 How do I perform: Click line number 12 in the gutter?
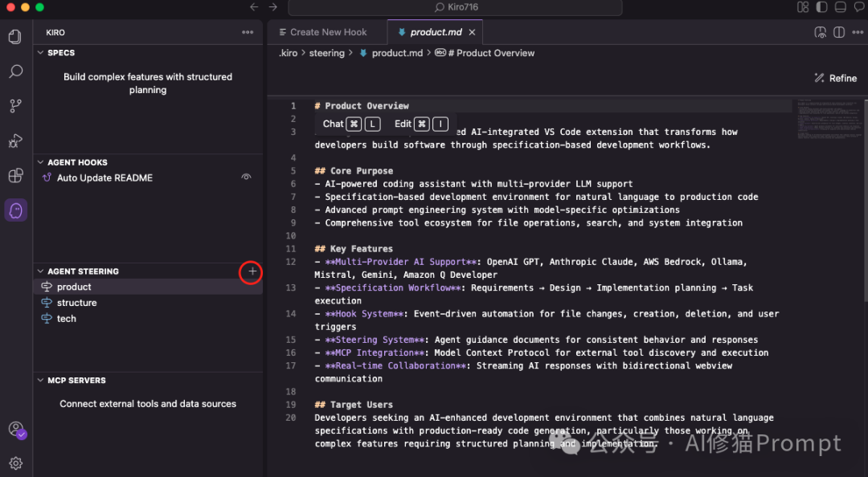click(x=291, y=262)
